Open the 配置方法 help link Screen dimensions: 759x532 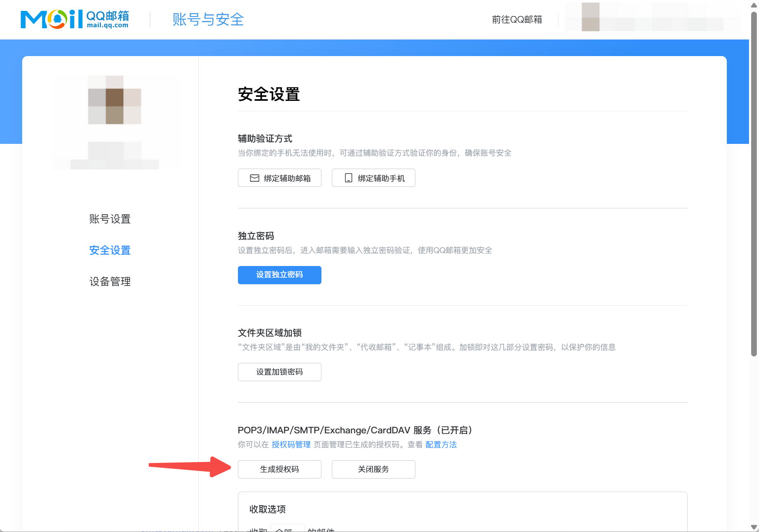[441, 445]
